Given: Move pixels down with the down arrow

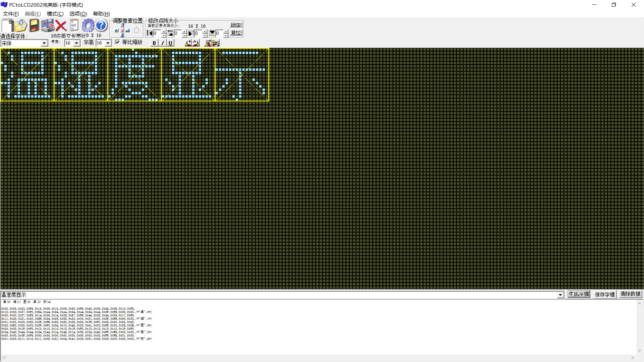Looking at the screenshot, I should (x=122, y=35).
